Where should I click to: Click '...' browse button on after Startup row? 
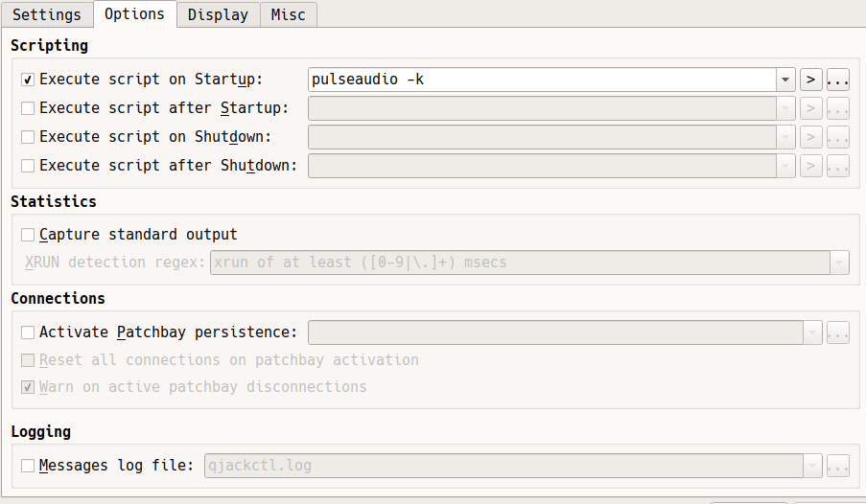pos(838,108)
